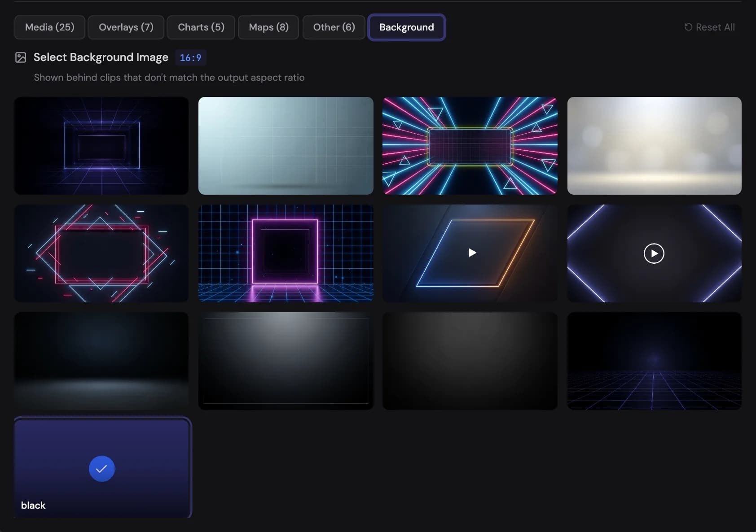
Task: Select the dark purple grid floor background
Action: pos(655,361)
